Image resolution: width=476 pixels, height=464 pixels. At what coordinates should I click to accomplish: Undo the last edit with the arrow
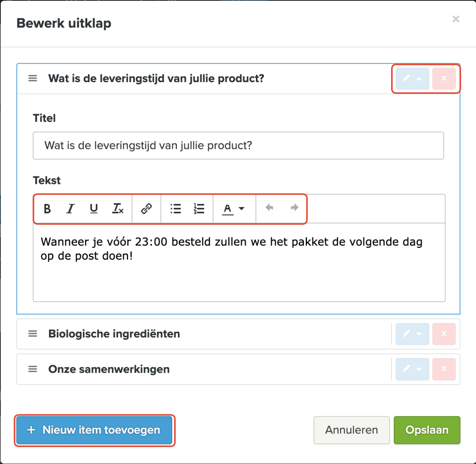(x=269, y=208)
